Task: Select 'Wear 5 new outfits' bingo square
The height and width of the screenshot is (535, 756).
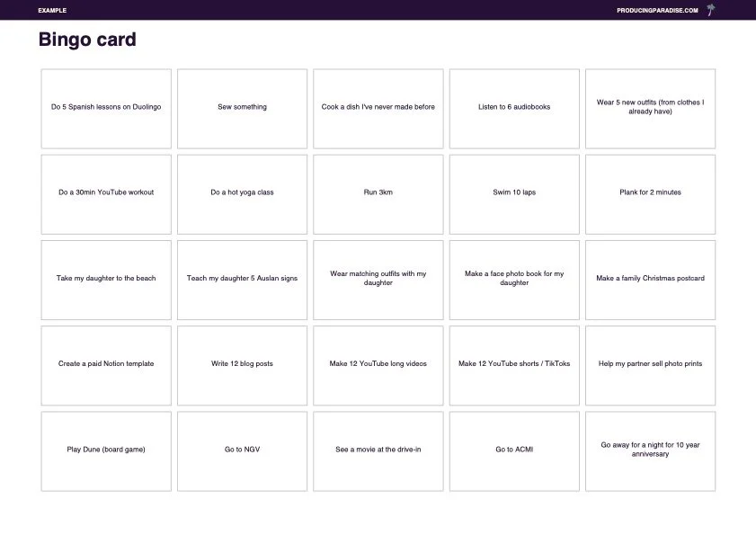Action: click(x=651, y=109)
